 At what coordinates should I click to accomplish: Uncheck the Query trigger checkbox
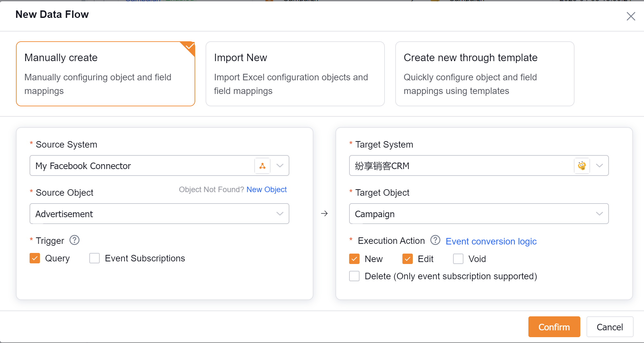(35, 258)
